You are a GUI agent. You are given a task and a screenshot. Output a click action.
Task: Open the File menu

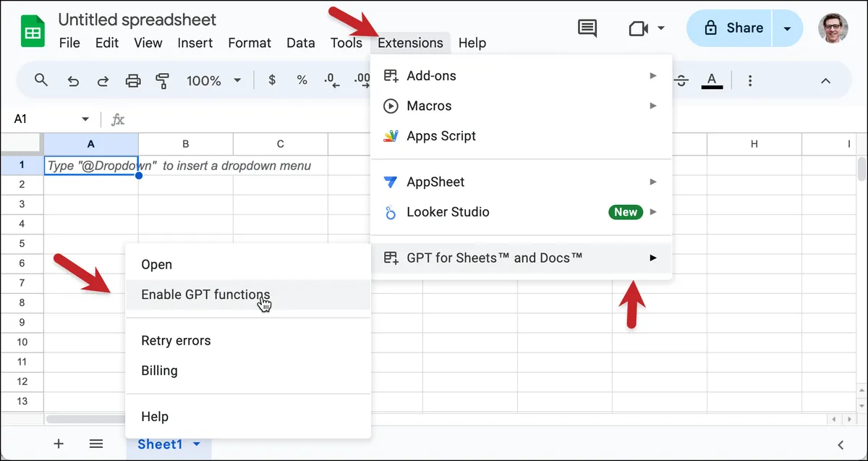coord(69,43)
